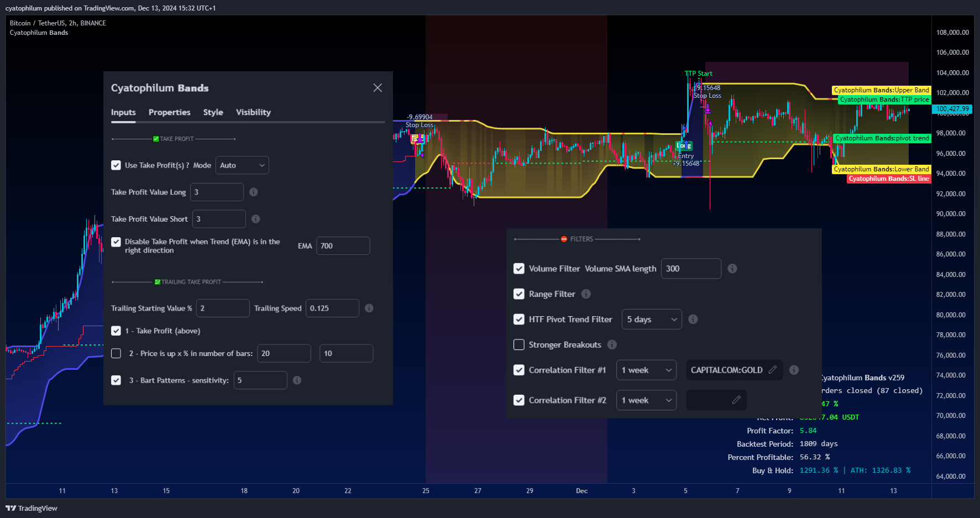The width and height of the screenshot is (980, 518).
Task: Show info icon for Correlation Filter #1
Action: 794,370
